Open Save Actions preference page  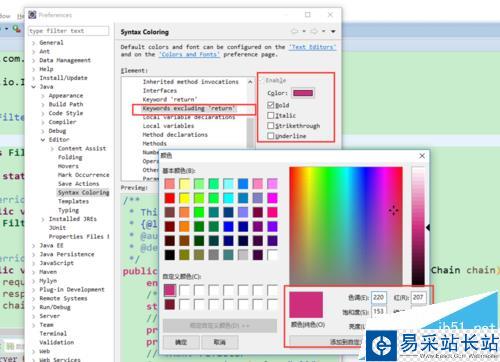(78, 184)
